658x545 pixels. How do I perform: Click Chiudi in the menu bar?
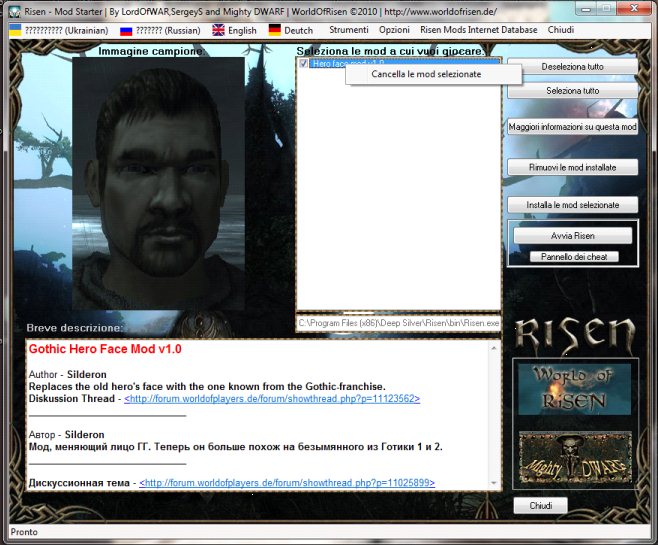[x=561, y=30]
